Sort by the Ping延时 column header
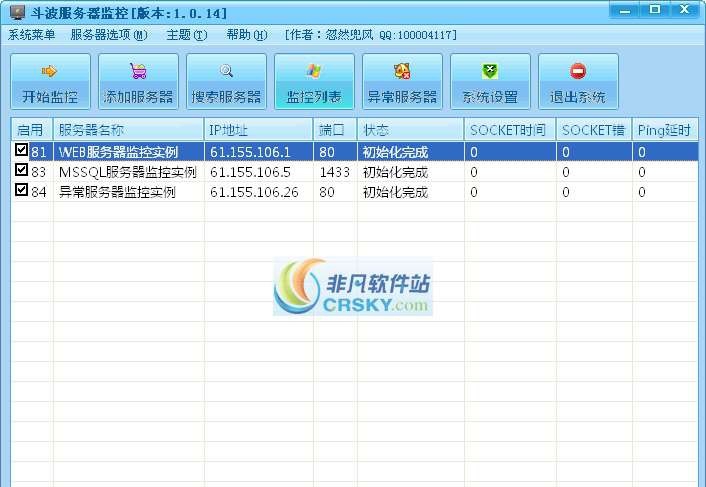 665,130
